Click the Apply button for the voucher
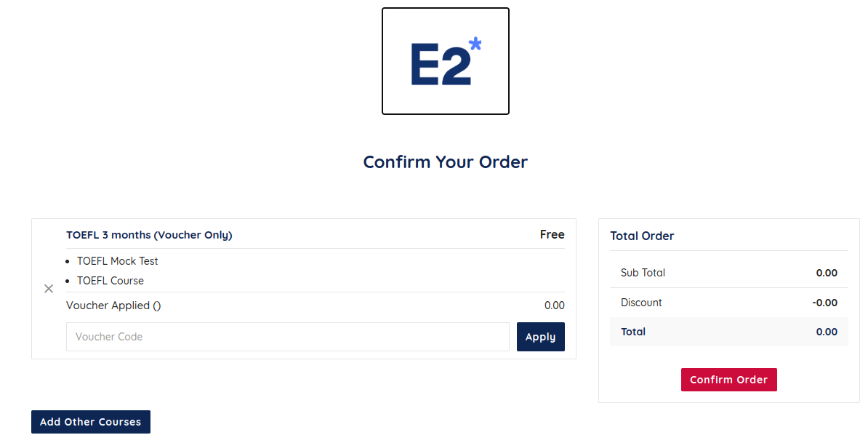The width and height of the screenshot is (868, 443). coord(540,336)
